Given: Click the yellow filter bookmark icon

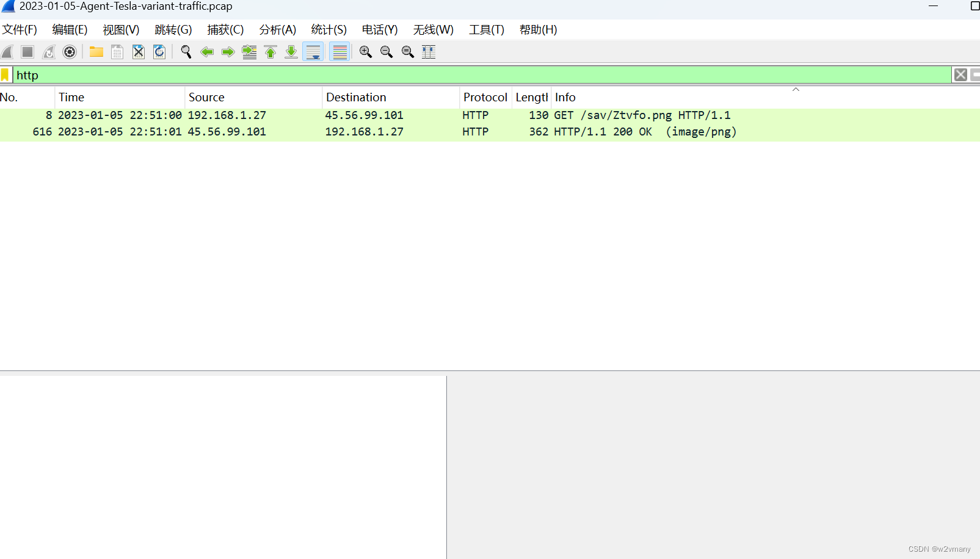Looking at the screenshot, I should pyautogui.click(x=5, y=75).
